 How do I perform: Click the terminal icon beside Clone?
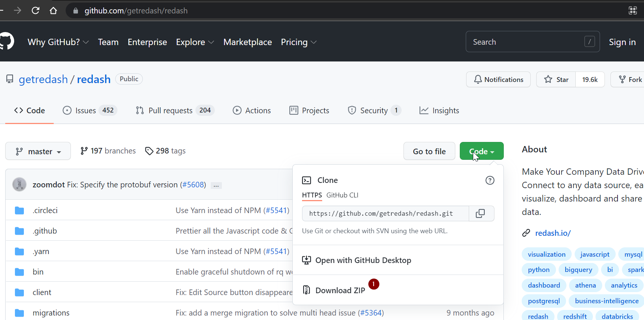pos(307,180)
